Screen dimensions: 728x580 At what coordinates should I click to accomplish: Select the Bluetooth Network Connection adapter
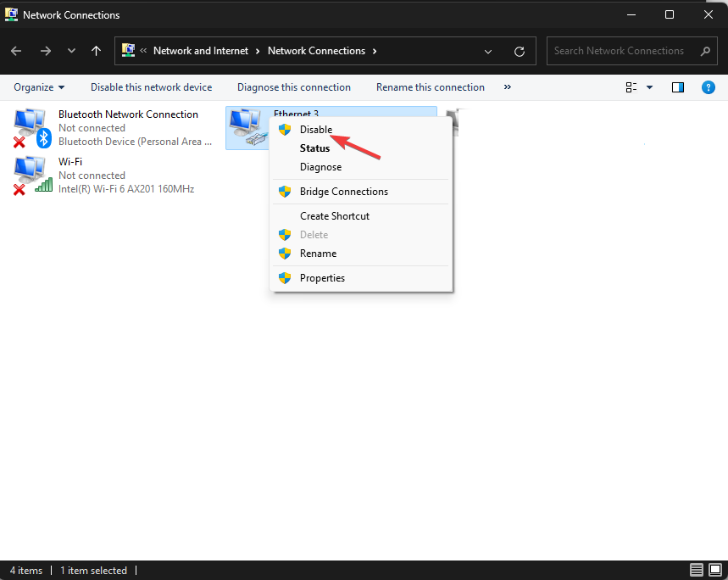point(127,114)
